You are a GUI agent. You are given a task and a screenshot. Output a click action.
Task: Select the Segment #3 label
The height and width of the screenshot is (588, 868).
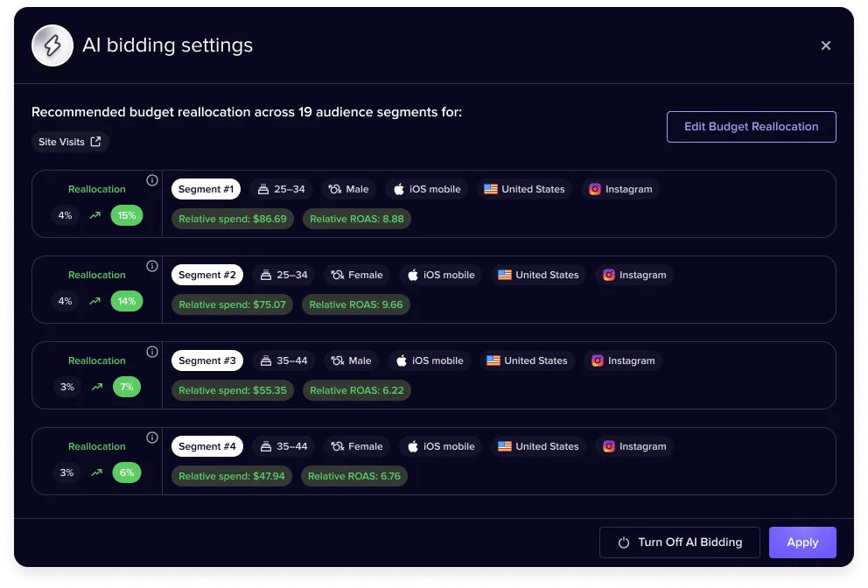point(207,361)
